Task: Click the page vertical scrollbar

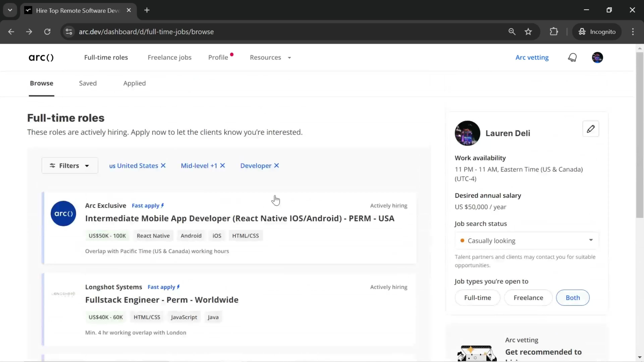Action: [x=639, y=135]
